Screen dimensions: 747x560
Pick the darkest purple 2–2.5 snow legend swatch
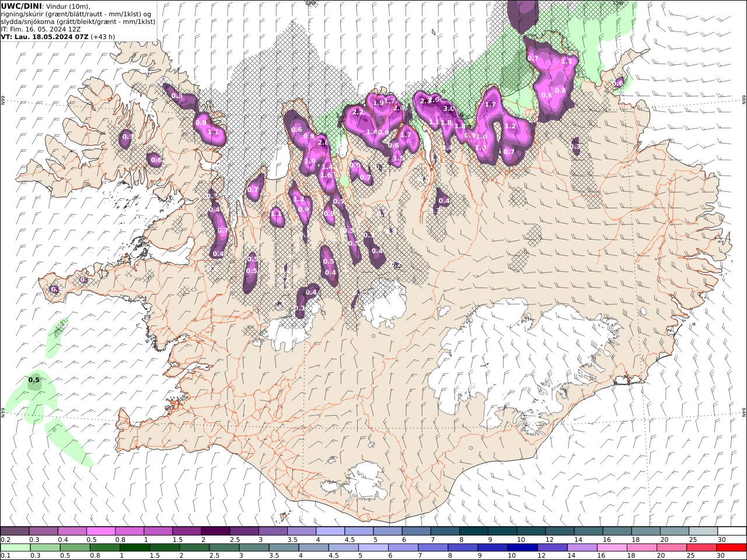pos(215,531)
